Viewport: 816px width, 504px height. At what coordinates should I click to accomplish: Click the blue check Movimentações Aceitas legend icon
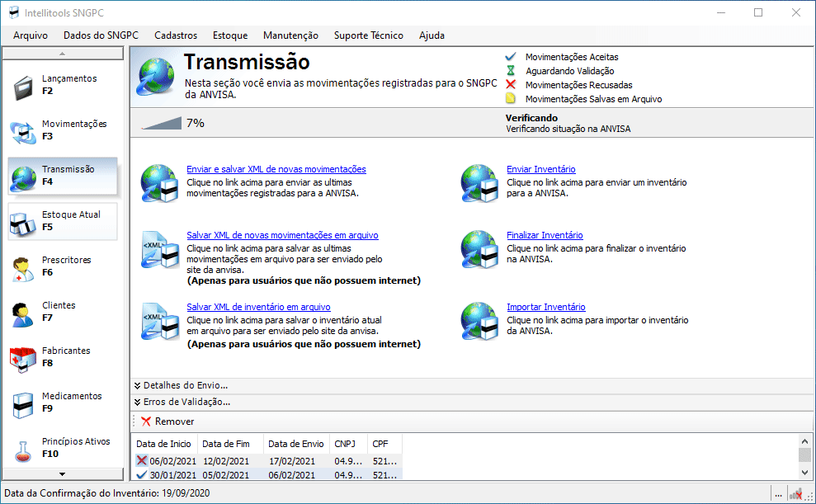pyautogui.click(x=511, y=56)
